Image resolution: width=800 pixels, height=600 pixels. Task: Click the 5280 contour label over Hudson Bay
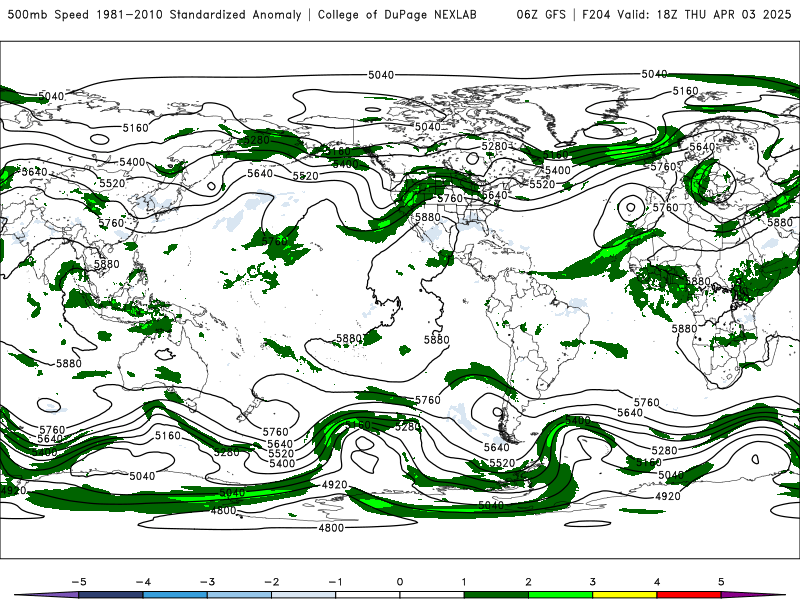point(494,146)
